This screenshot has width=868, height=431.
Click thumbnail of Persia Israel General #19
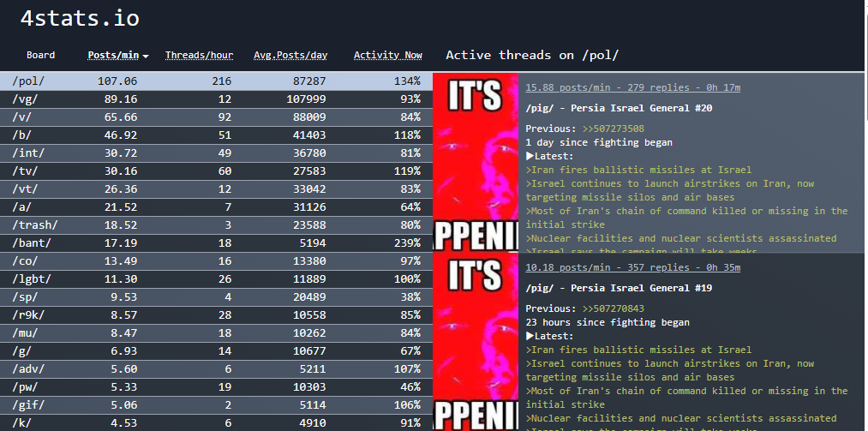[476, 342]
